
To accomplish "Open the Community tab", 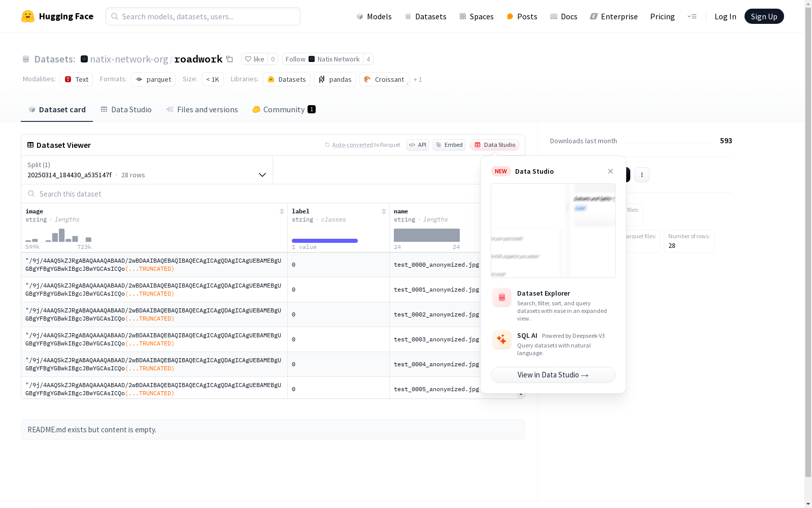I will pyautogui.click(x=284, y=110).
